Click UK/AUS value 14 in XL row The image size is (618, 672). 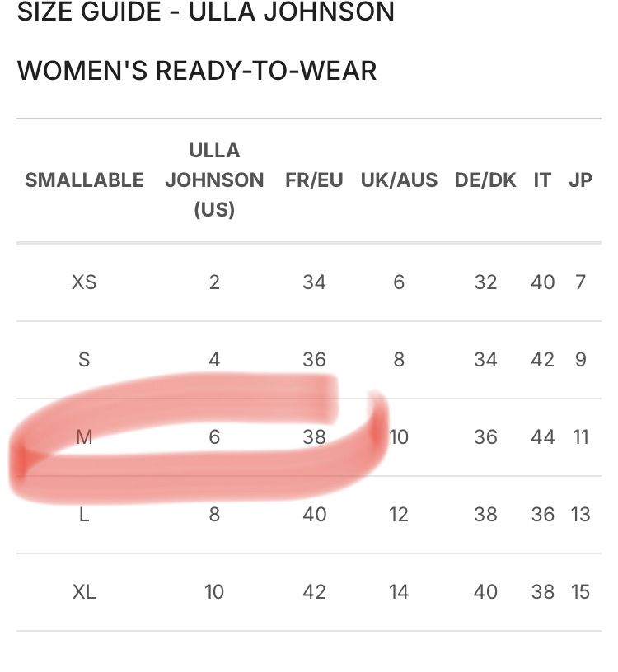pos(399,592)
